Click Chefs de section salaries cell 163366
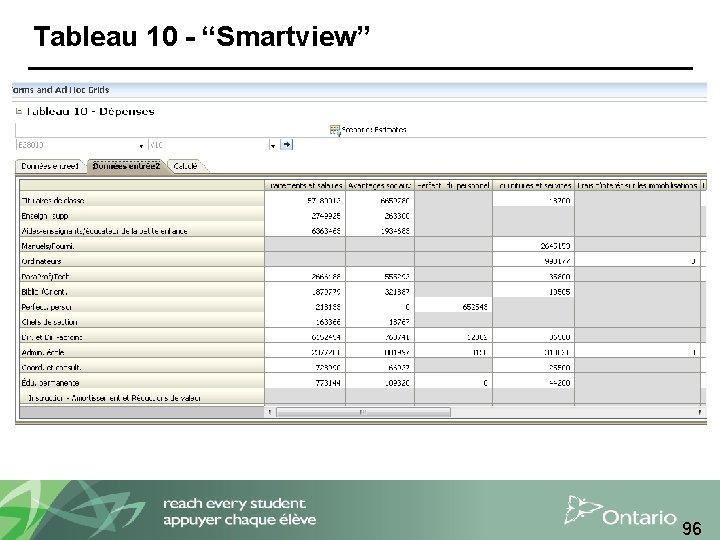Screen dimensions: 720x540 point(305,322)
